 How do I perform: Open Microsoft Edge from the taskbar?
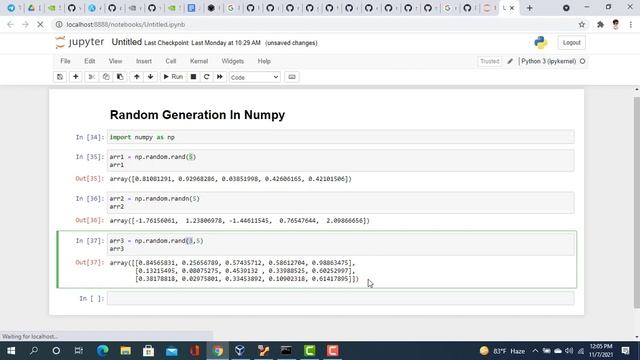point(102,351)
